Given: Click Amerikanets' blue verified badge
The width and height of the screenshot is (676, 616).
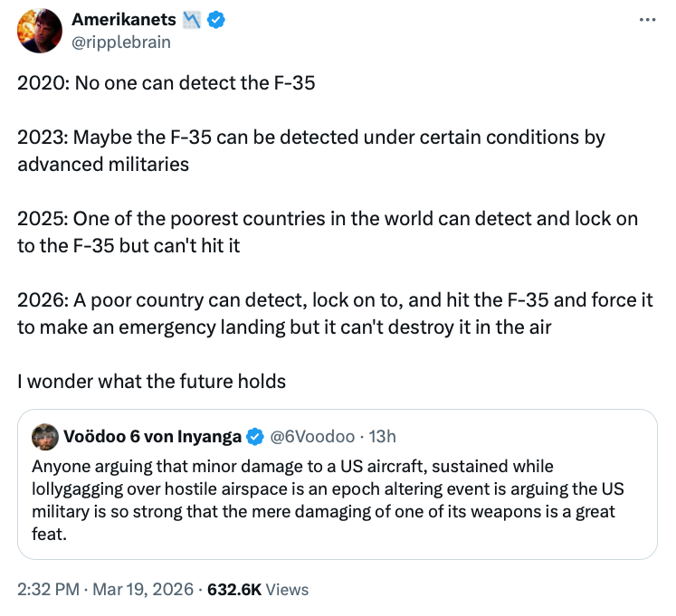Looking at the screenshot, I should (215, 20).
